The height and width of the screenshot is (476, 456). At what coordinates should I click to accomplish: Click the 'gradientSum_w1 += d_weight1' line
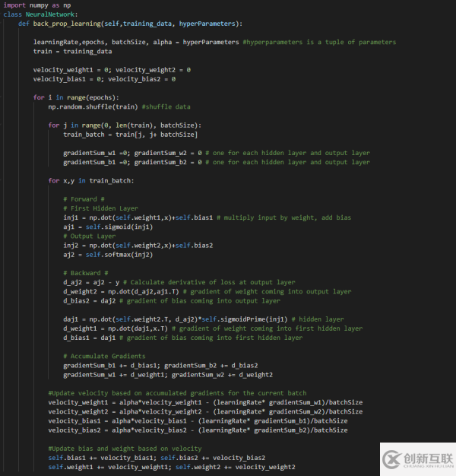[168, 375]
